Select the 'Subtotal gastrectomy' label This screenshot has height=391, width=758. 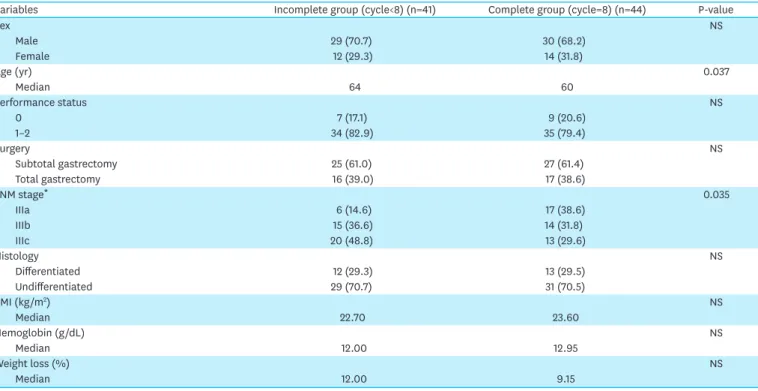click(x=66, y=164)
